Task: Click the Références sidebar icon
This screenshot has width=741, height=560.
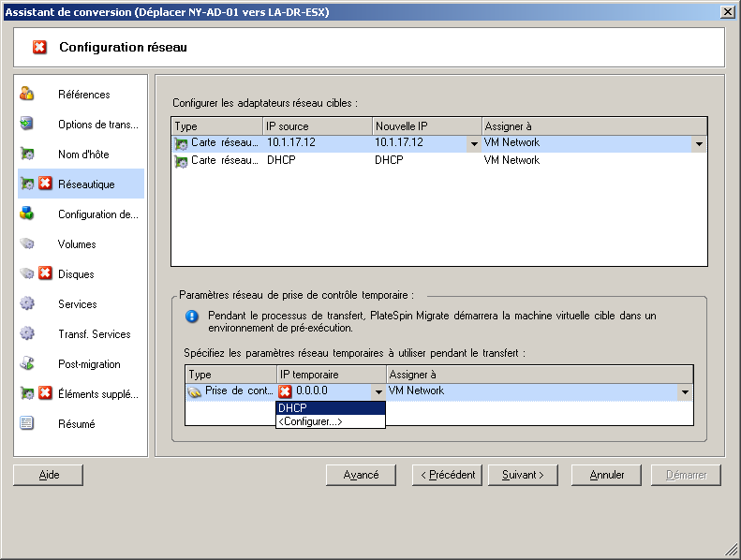Action: click(x=27, y=94)
